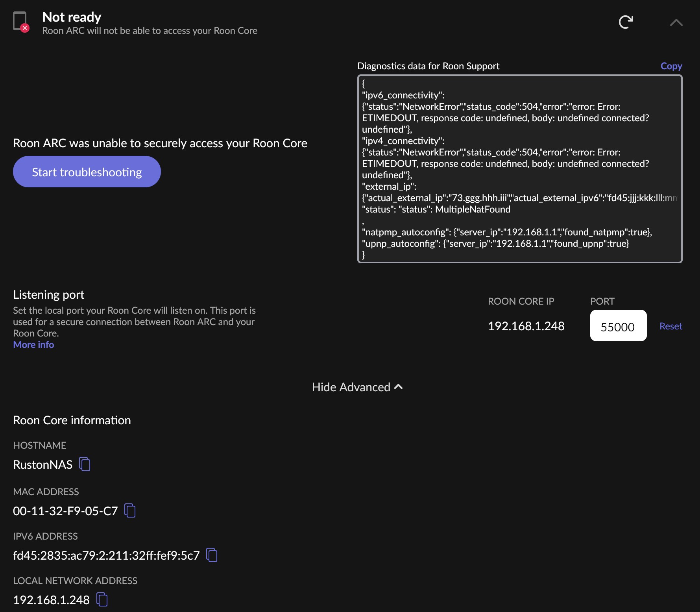Viewport: 700px width, 612px height.
Task: Click the Roon Core information heading
Action: coord(72,420)
